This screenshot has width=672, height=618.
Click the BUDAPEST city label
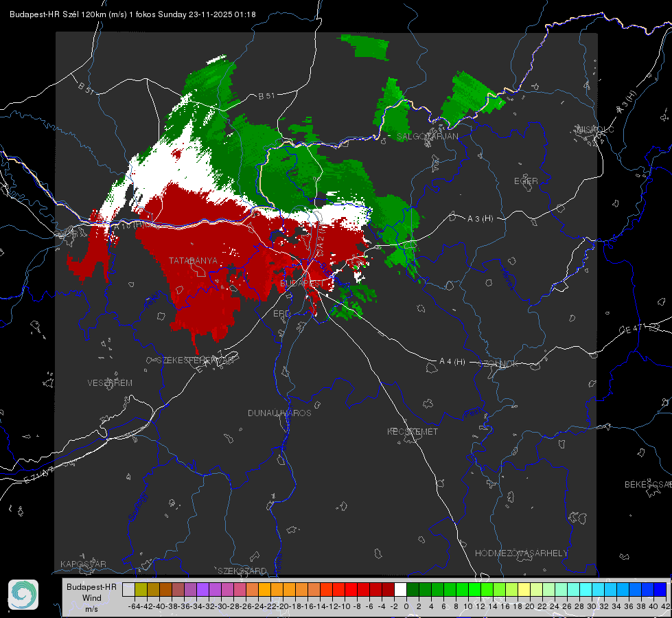click(302, 284)
